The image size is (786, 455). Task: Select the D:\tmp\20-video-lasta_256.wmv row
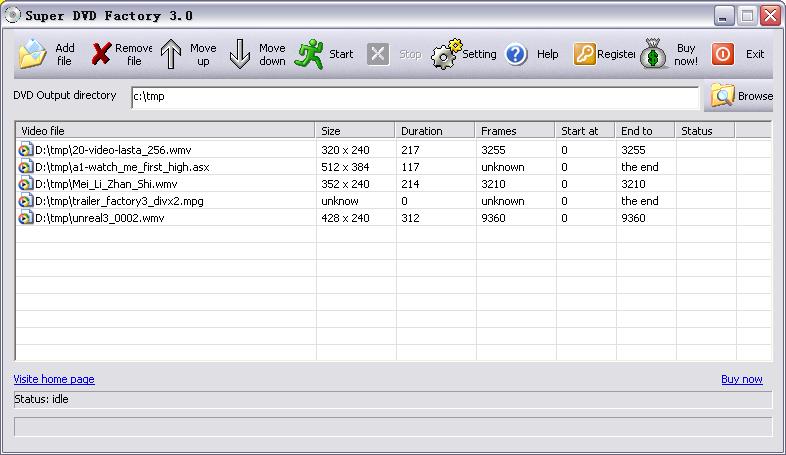(x=394, y=150)
